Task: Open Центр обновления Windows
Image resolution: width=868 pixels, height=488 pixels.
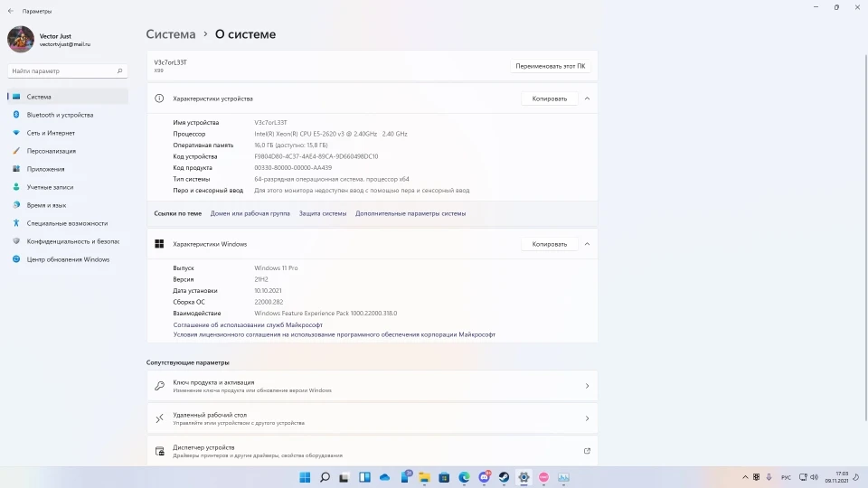Action: pyautogui.click(x=68, y=259)
